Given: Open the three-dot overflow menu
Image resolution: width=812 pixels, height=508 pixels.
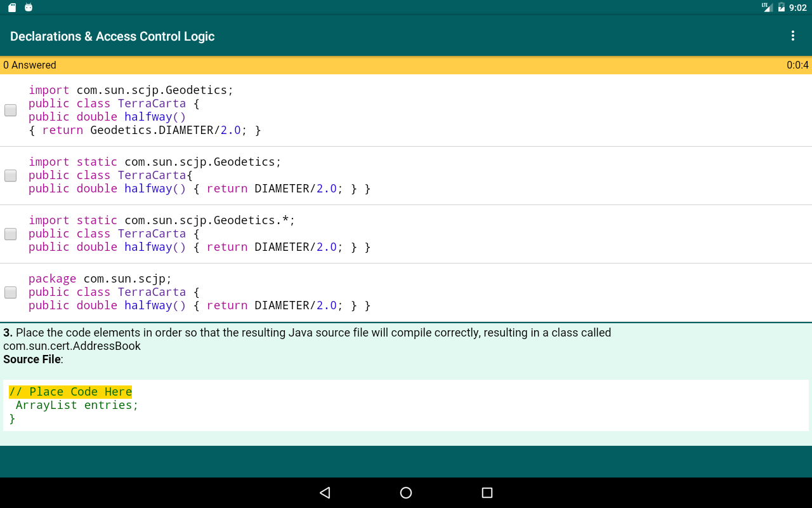Looking at the screenshot, I should coord(792,36).
